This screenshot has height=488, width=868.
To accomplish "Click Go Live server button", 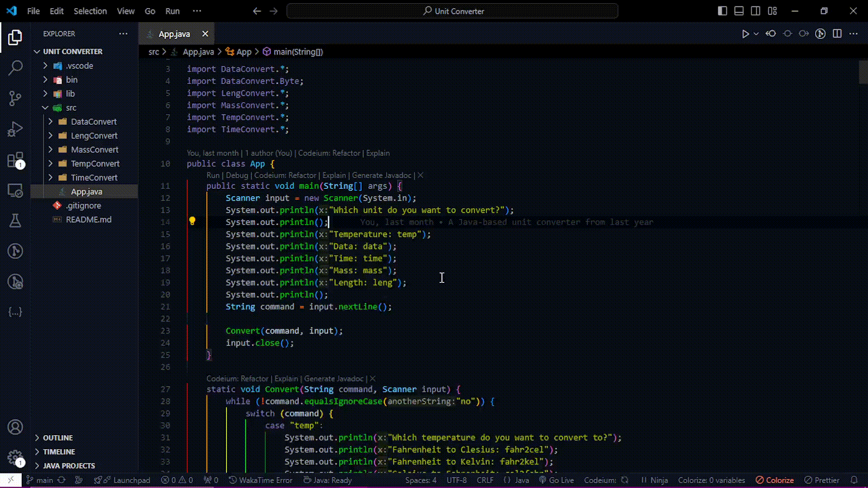I will tap(557, 480).
